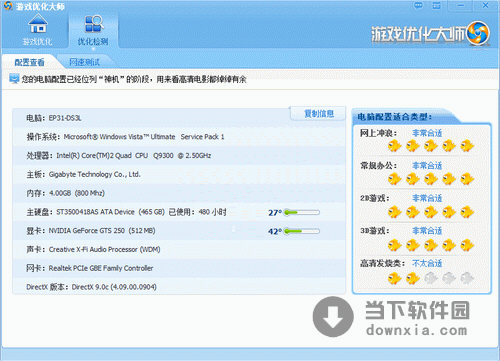Select the 操作系统 Windows Vista Ultimate row
This screenshot has height=361, width=500.
[x=179, y=137]
